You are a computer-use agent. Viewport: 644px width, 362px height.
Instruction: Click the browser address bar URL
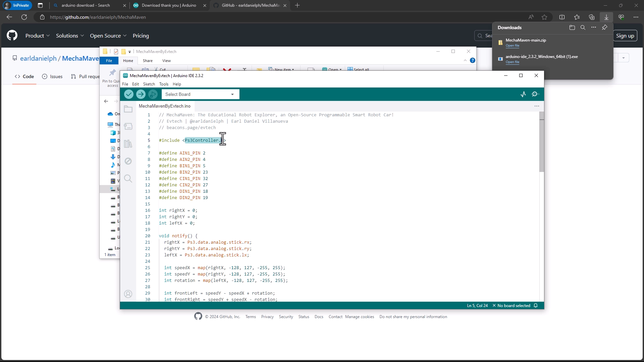[x=98, y=17]
